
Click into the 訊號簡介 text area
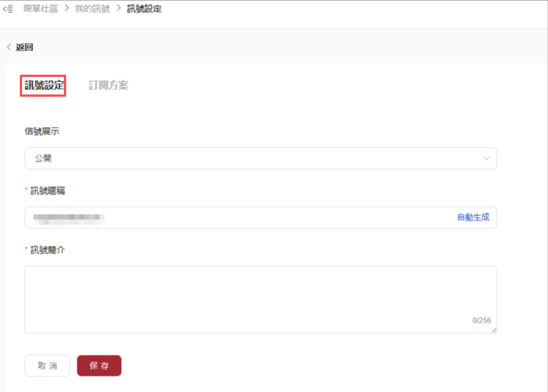click(x=261, y=299)
